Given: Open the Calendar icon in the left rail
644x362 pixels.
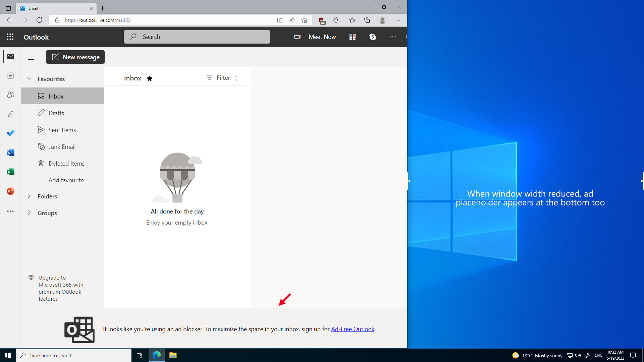Looking at the screenshot, I should pyautogui.click(x=10, y=75).
